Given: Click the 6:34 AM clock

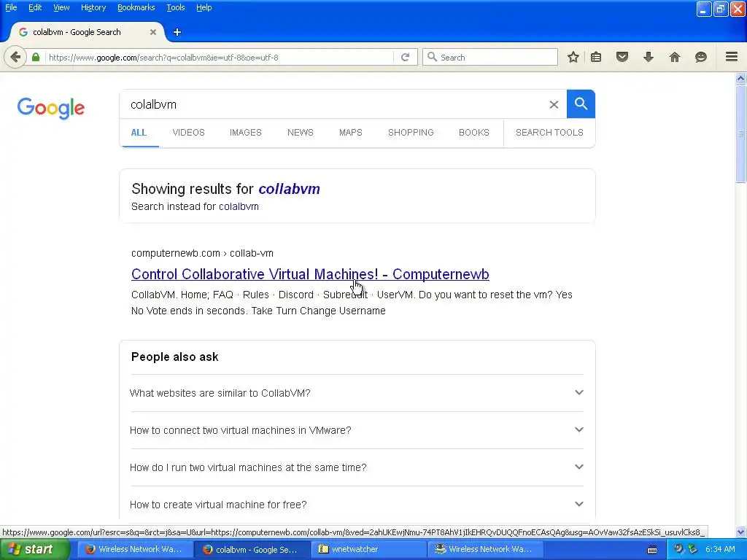Looking at the screenshot, I should point(720,549).
